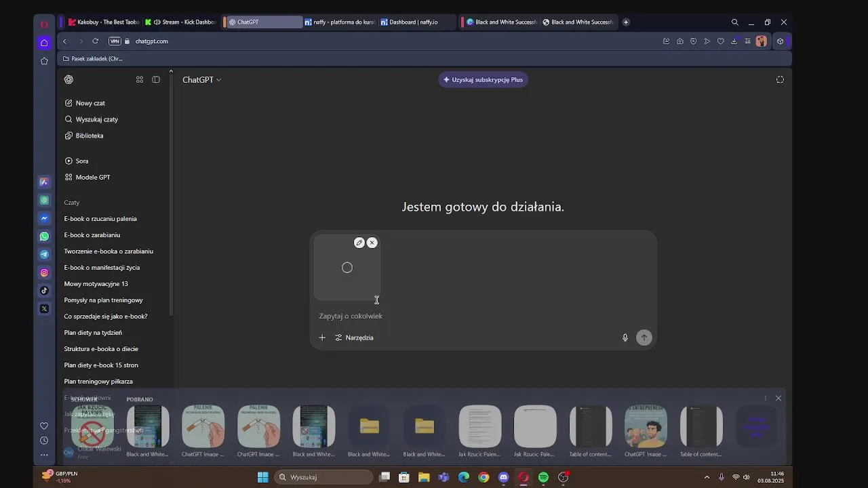Expand the ChatGPT model selector dropdown

point(201,79)
